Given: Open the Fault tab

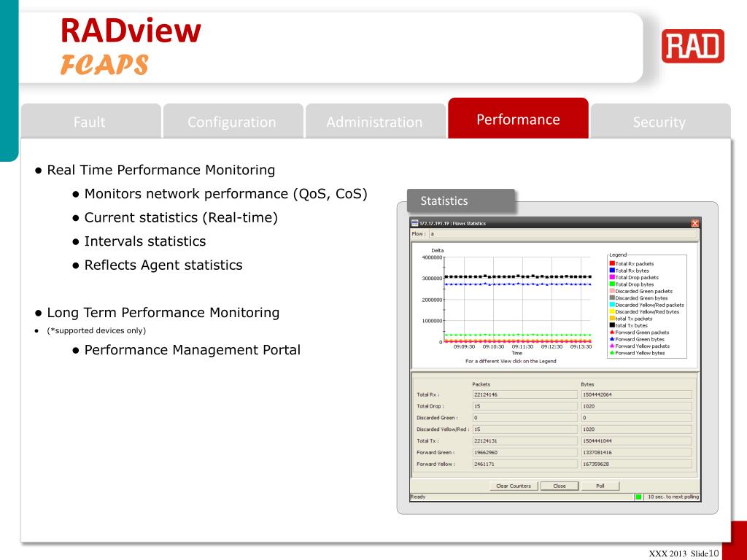Looking at the screenshot, I should [x=90, y=122].
